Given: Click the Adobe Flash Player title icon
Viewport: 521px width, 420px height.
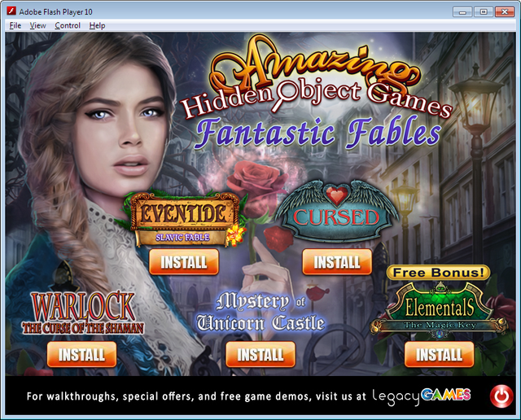Looking at the screenshot, I should pos(11,11).
